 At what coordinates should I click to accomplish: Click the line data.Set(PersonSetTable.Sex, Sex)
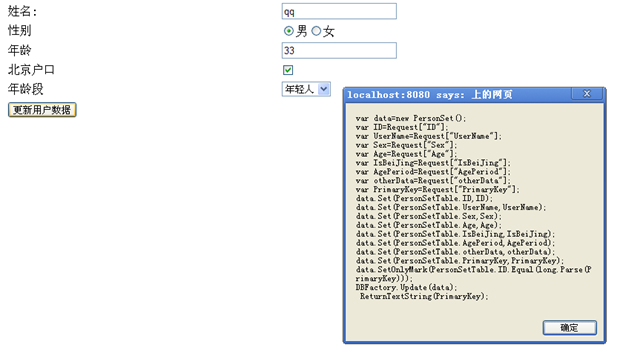tap(429, 216)
